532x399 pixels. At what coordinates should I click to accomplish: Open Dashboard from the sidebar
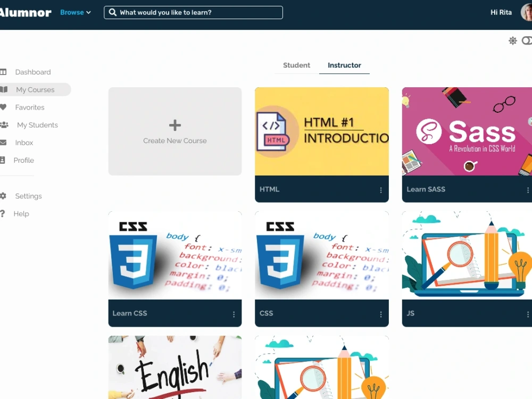click(x=33, y=72)
